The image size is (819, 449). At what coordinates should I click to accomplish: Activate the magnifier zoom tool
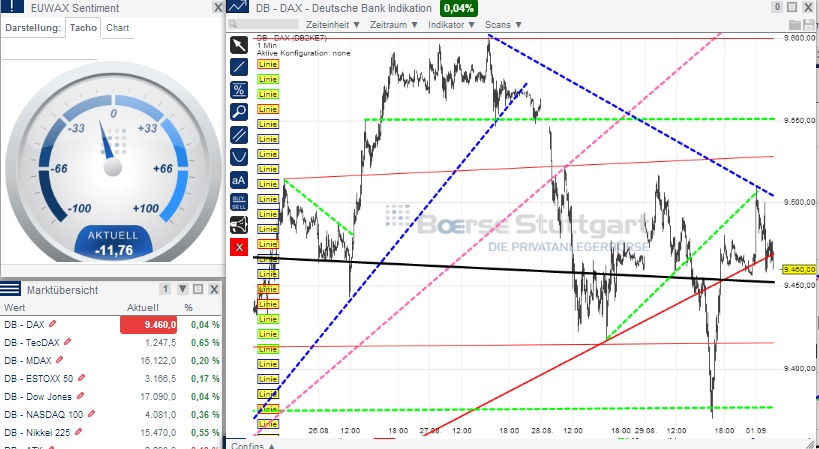pyautogui.click(x=239, y=112)
